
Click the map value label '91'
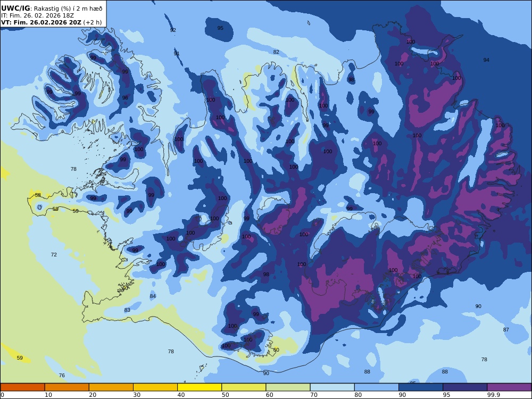click(177, 54)
